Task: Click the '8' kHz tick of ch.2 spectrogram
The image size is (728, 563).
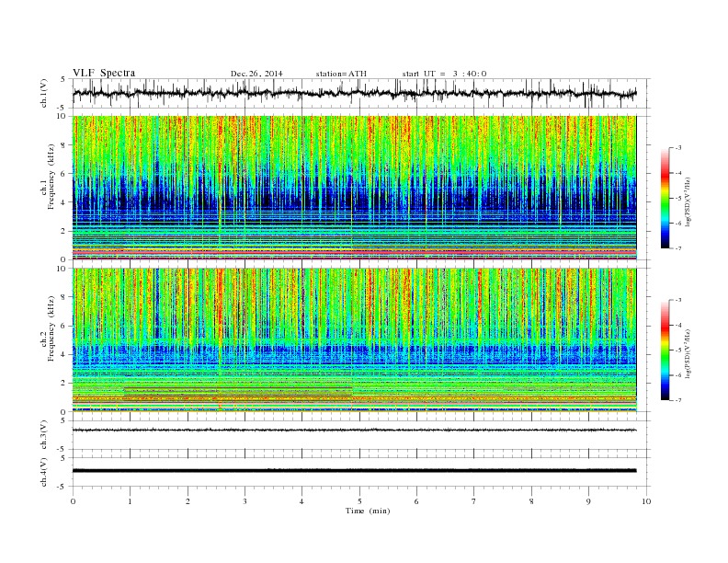Action: 63,297
